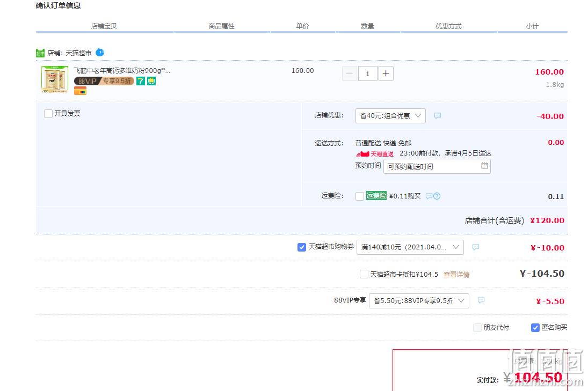Click the 1.8kg weight text

click(x=555, y=85)
